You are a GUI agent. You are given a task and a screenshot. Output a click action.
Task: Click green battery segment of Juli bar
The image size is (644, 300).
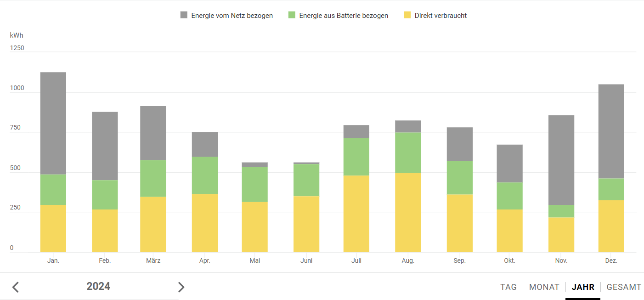tap(356, 157)
